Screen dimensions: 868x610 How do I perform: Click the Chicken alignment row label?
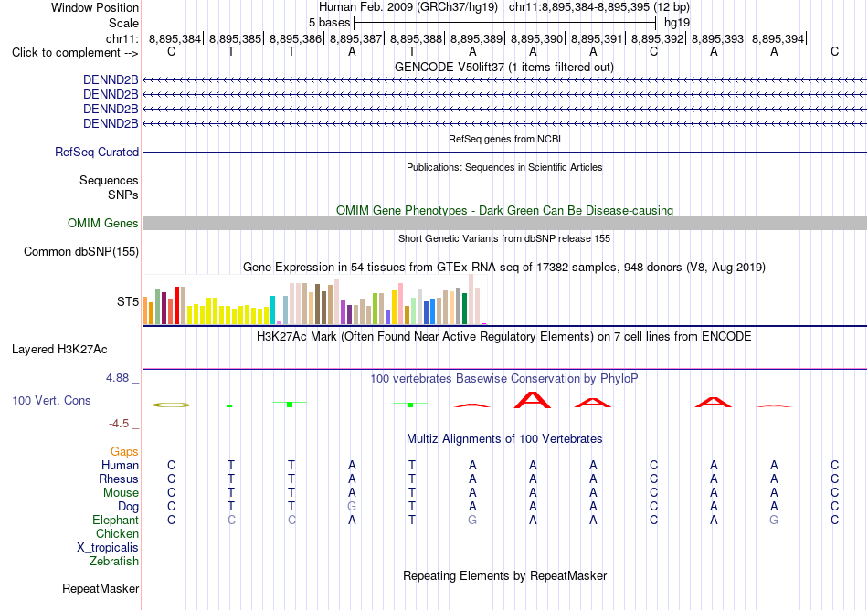pos(117,533)
